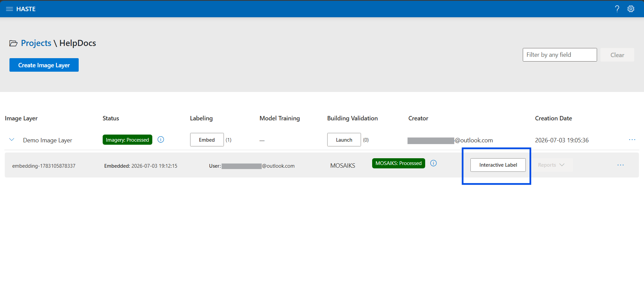
Task: Click the Model Training column header
Action: click(x=280, y=118)
